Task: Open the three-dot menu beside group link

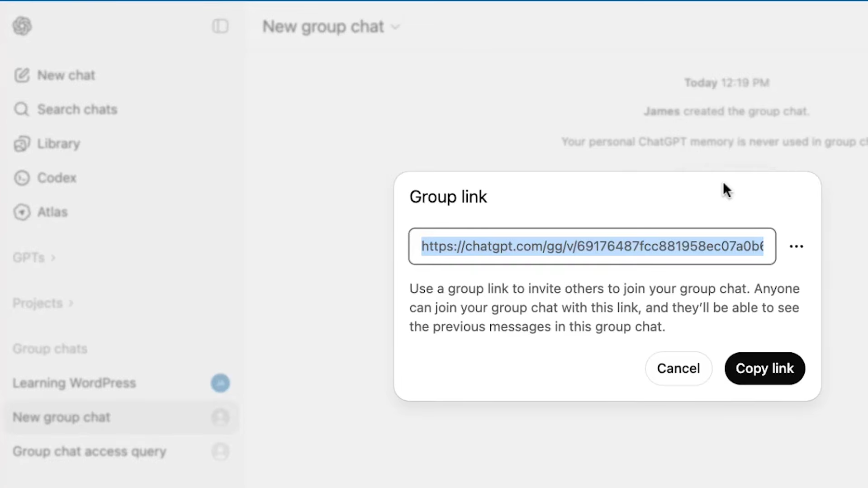Action: coord(796,246)
